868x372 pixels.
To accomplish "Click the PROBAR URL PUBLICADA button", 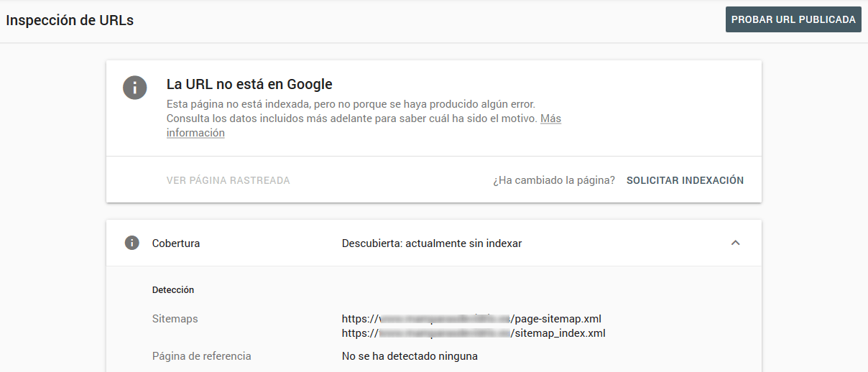I will 793,19.
